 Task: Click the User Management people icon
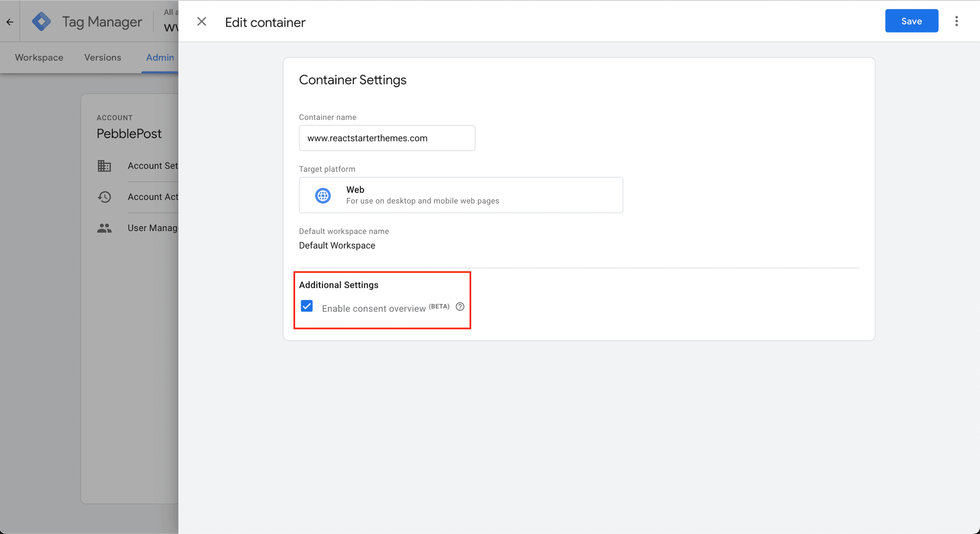[104, 228]
